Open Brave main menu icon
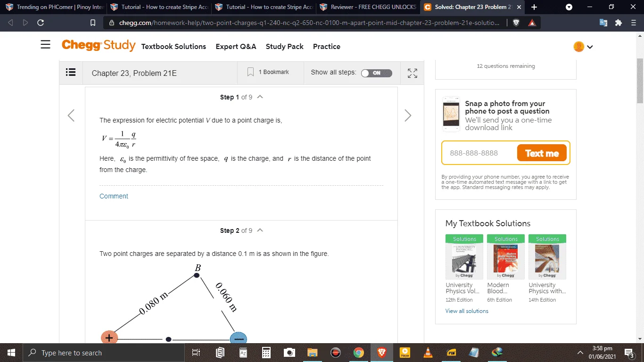 634,23
